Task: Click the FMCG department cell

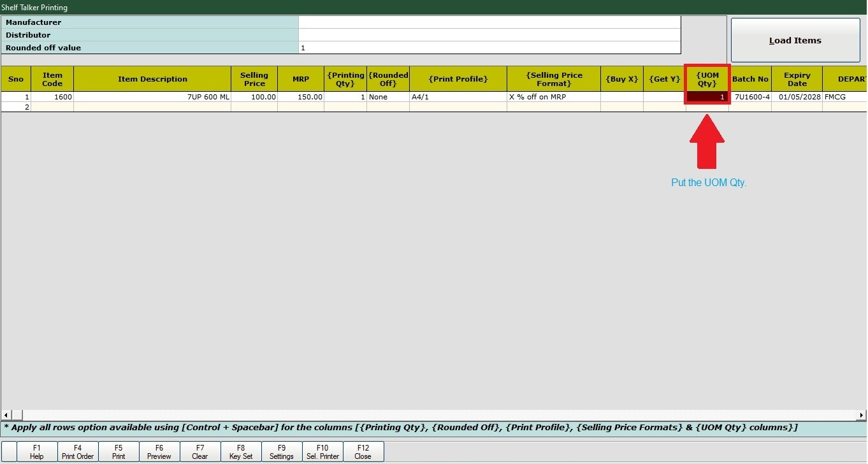Action: click(844, 97)
